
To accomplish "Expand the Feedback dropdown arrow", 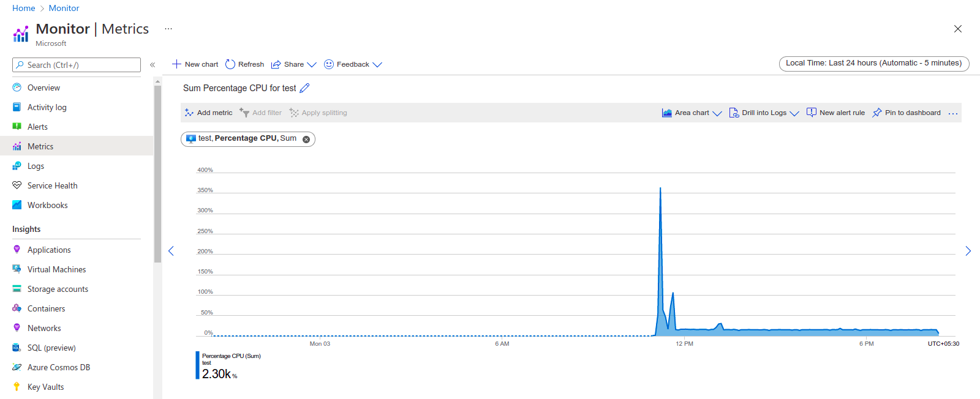I will coord(377,64).
